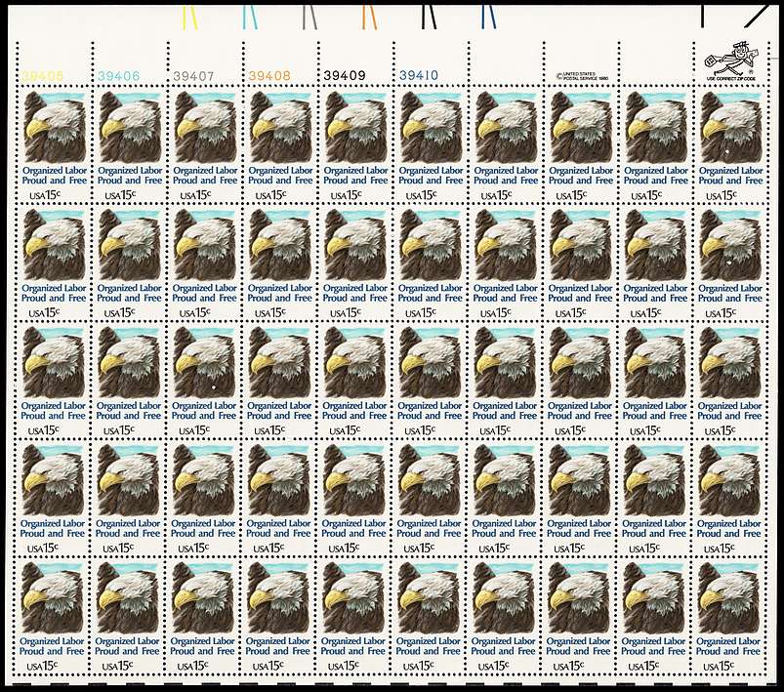
Task: Click the cyan color registration mark at top
Action: coord(249,17)
